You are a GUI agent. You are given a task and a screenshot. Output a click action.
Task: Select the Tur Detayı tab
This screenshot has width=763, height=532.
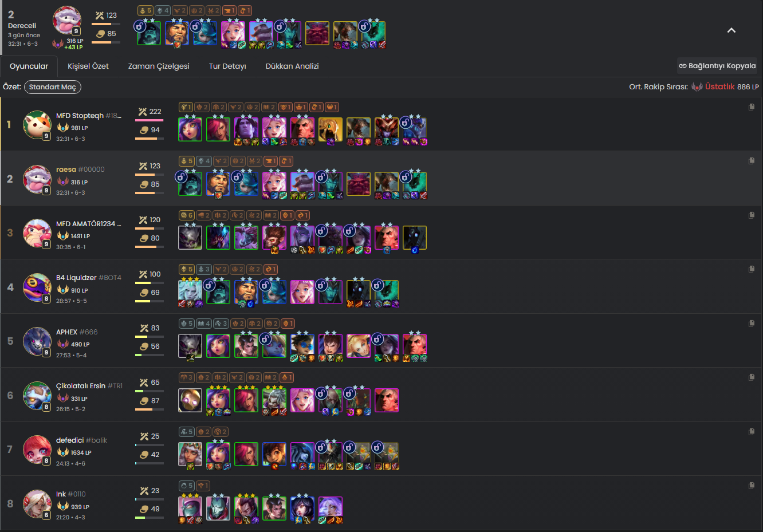coord(227,66)
